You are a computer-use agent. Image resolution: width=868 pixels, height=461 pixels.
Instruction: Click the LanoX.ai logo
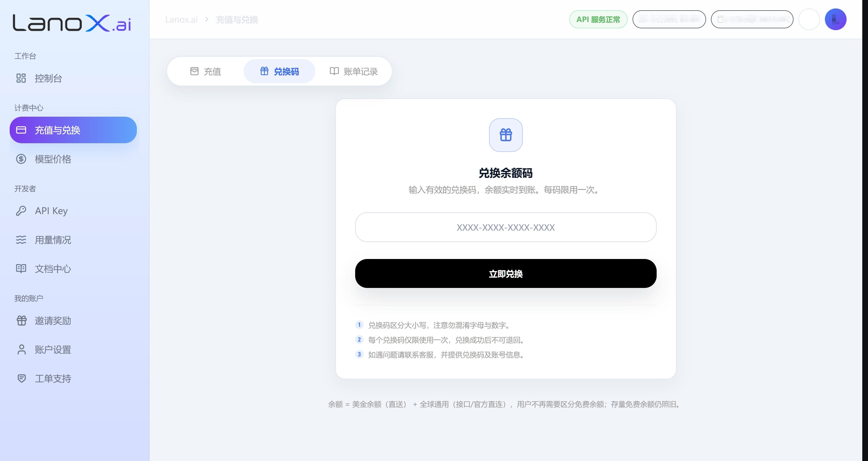coord(72,23)
